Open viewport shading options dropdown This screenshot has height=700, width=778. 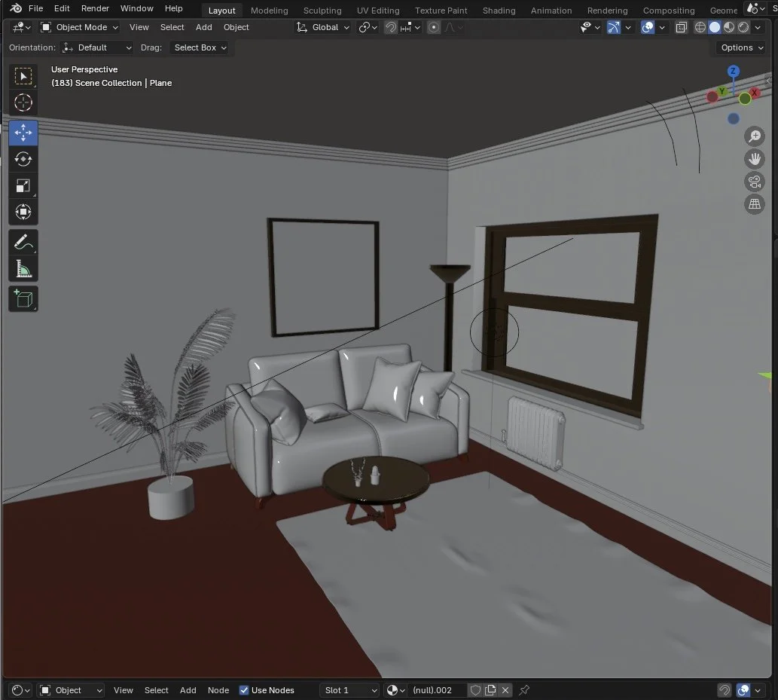[758, 27]
